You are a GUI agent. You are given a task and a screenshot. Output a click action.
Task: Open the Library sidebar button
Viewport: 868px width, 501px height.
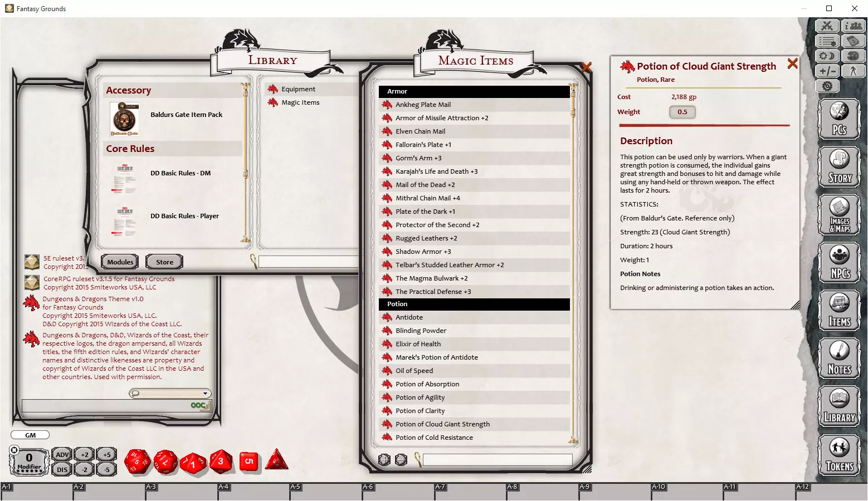pos(839,406)
